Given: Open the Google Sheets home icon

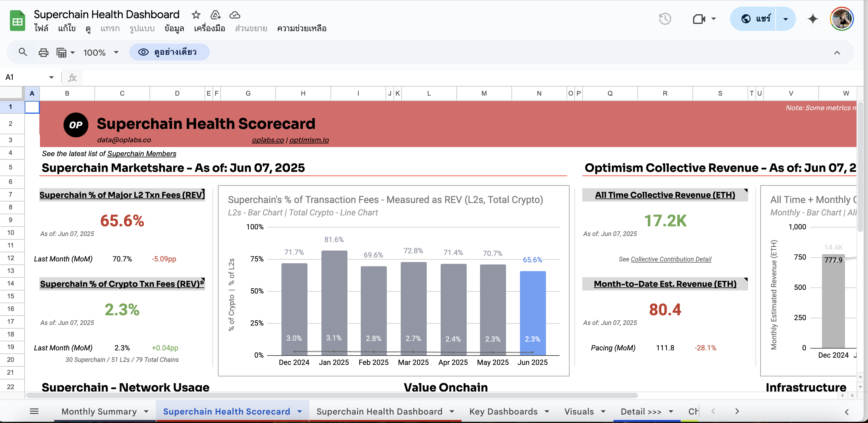Looking at the screenshot, I should click(x=17, y=21).
